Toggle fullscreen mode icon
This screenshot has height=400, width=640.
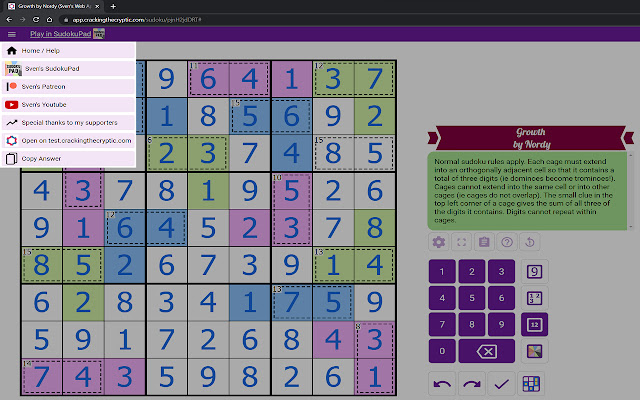461,241
